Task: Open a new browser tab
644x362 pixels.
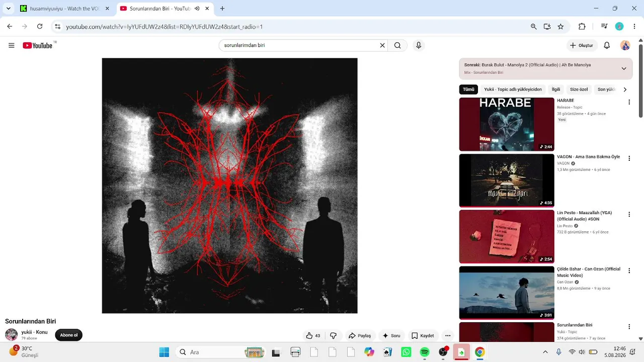Action: pos(222,9)
